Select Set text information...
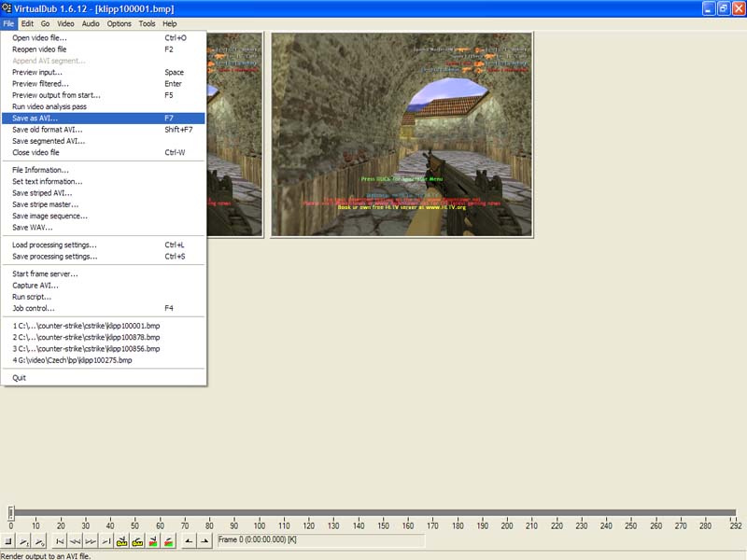The height and width of the screenshot is (560, 747). click(x=104, y=181)
